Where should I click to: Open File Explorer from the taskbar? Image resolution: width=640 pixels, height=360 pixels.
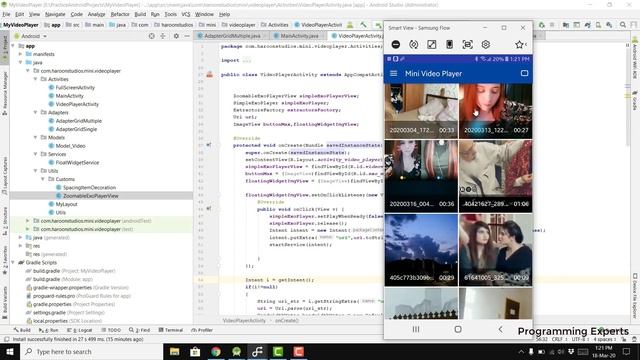pyautogui.click(x=174, y=351)
